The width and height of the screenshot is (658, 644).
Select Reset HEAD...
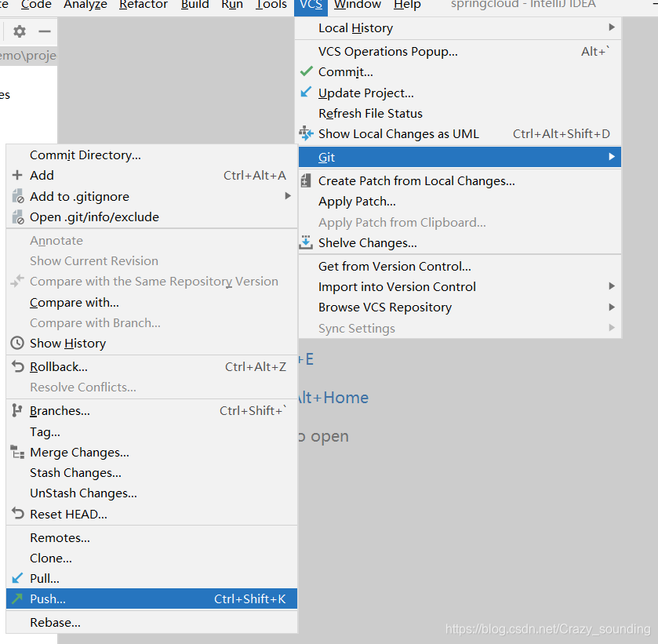click(x=151, y=514)
